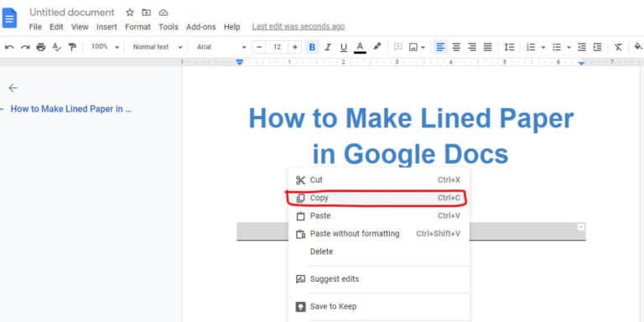Image resolution: width=644 pixels, height=322 pixels.
Task: Click the font size 12 field
Action: [x=278, y=47]
